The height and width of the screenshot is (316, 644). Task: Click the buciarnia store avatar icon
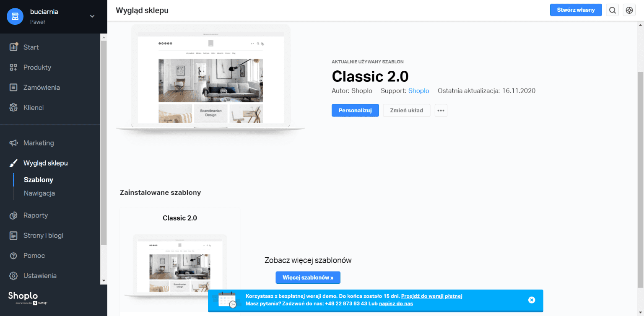tap(15, 16)
